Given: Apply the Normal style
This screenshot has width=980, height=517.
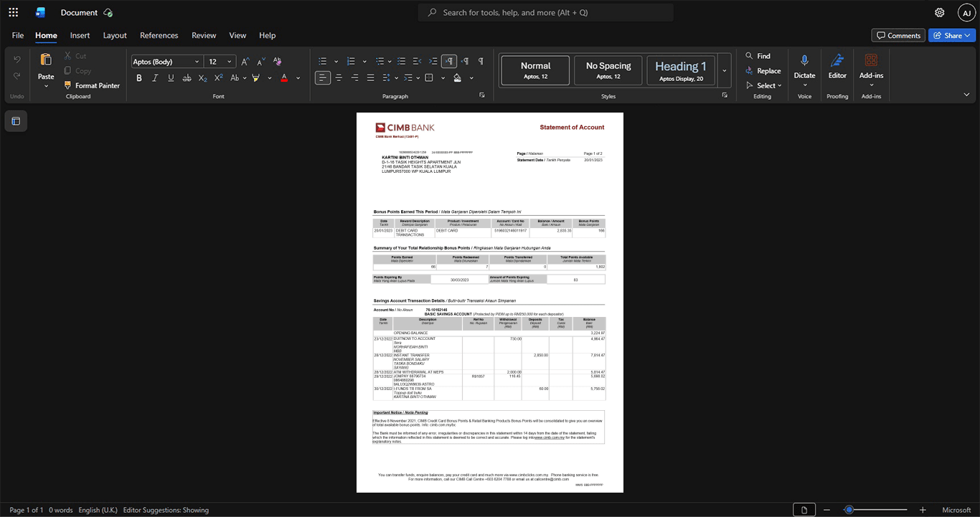Looking at the screenshot, I should pyautogui.click(x=536, y=70).
